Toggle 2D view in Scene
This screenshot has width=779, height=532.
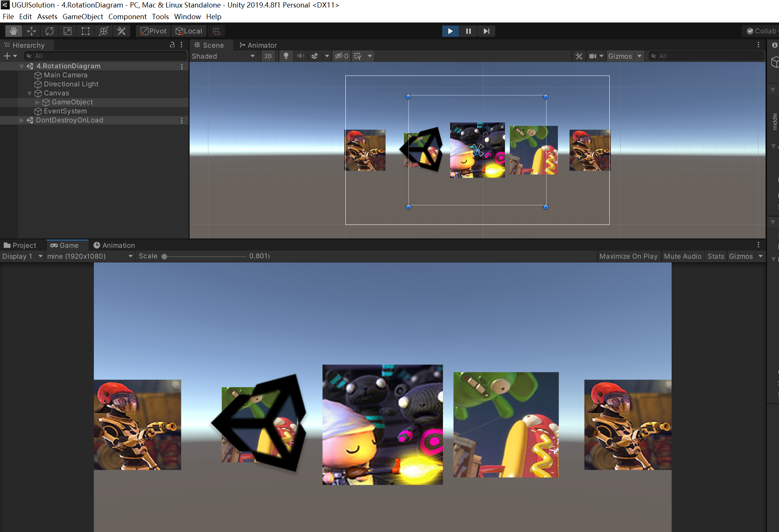click(268, 56)
